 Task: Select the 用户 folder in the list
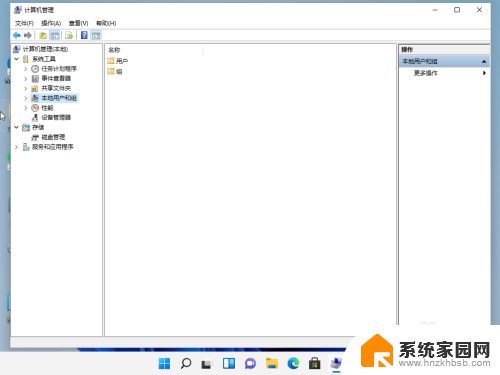point(122,61)
